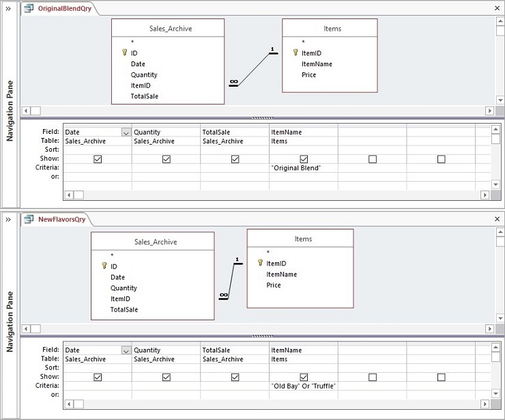
Task: Click the NewFlavorsQry tab query icon
Action: [29, 219]
